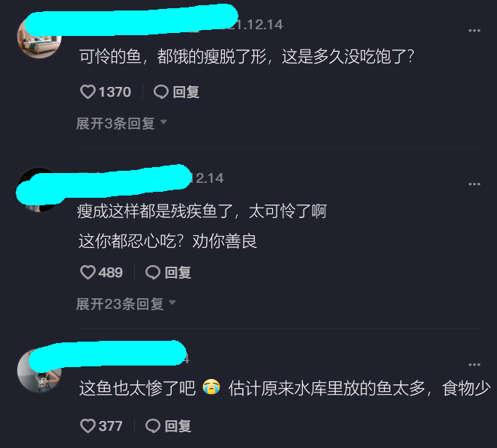Click reply bubble on the 489-likes comment

[153, 273]
